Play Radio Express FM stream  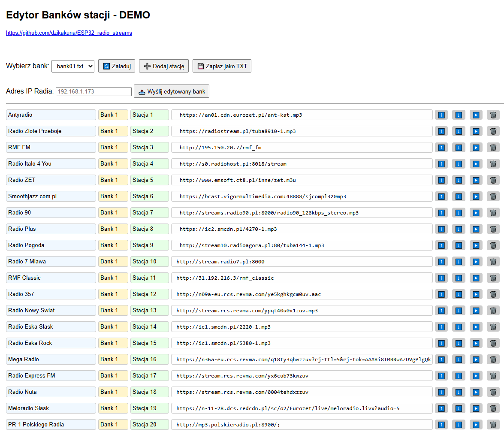476,375
